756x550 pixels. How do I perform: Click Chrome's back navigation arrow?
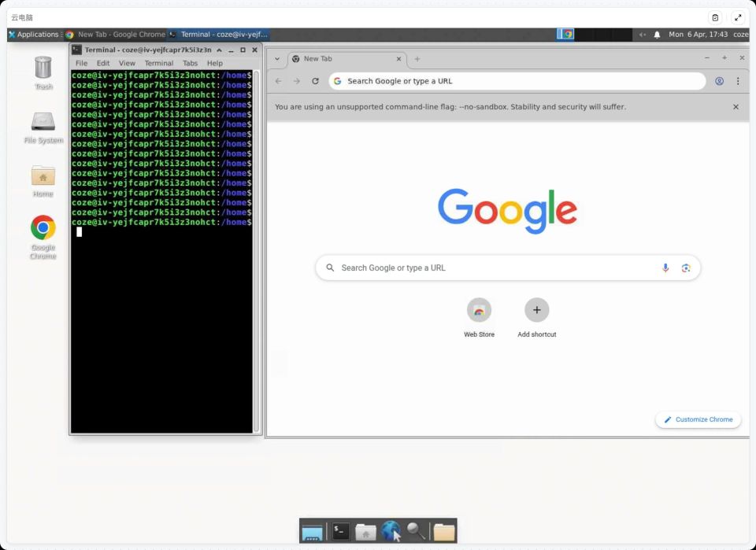(x=278, y=81)
